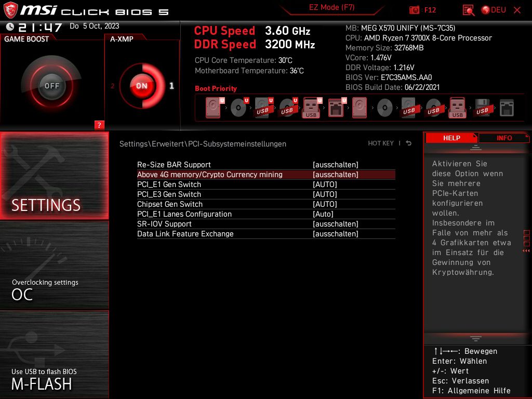The height and width of the screenshot is (399, 532).
Task: Select the legacy network boot icon at the end
Action: (507, 108)
